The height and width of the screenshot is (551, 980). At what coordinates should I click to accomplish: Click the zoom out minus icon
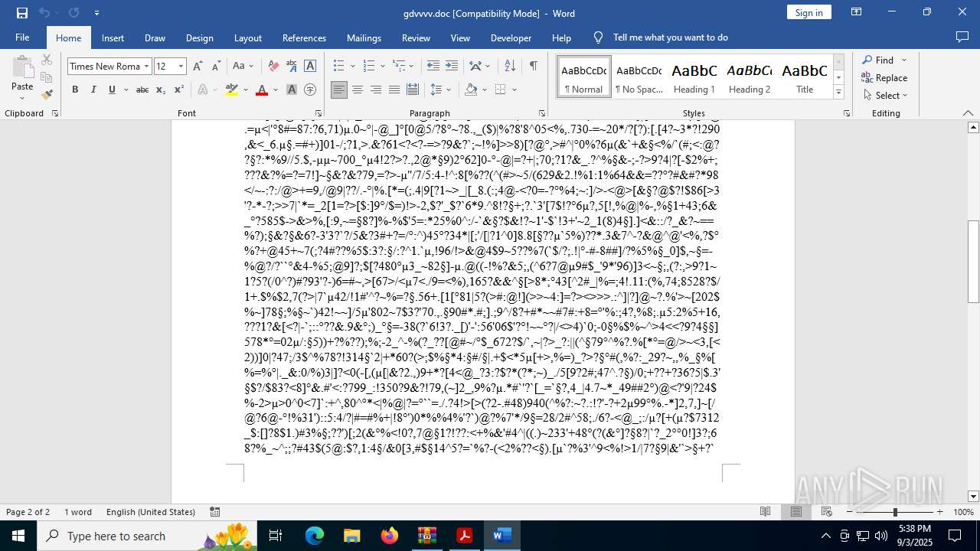click(849, 512)
